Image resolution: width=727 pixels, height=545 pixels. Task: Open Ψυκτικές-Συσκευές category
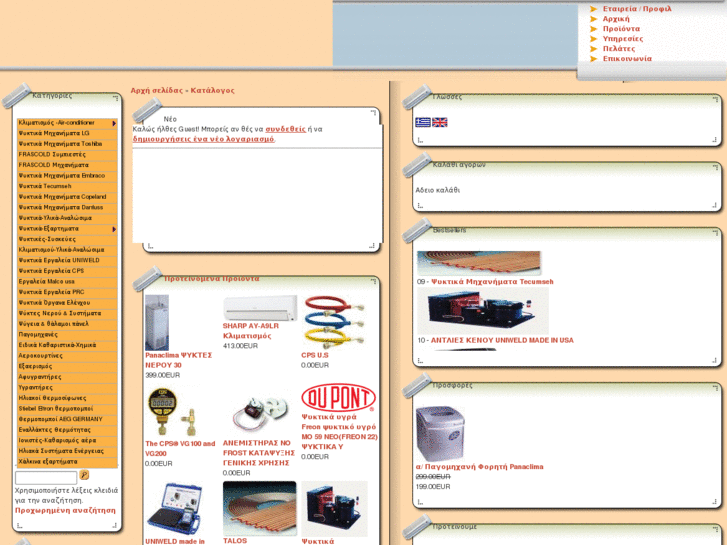pyautogui.click(x=67, y=240)
